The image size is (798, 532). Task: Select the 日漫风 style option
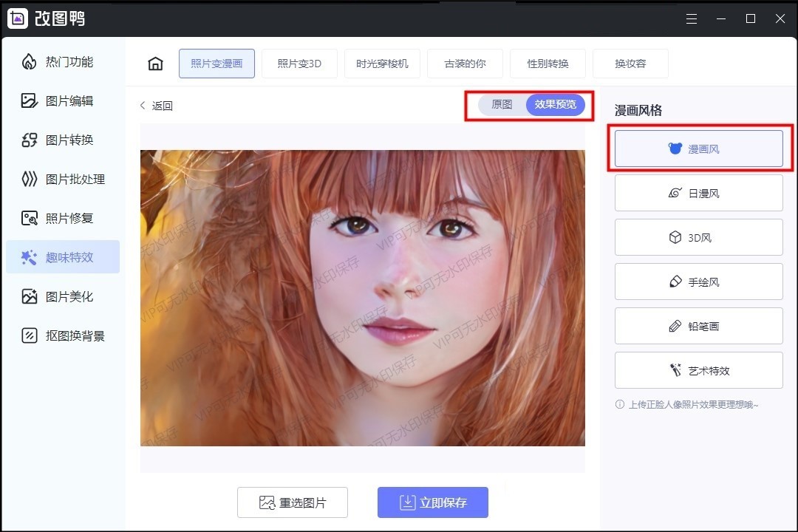click(698, 193)
